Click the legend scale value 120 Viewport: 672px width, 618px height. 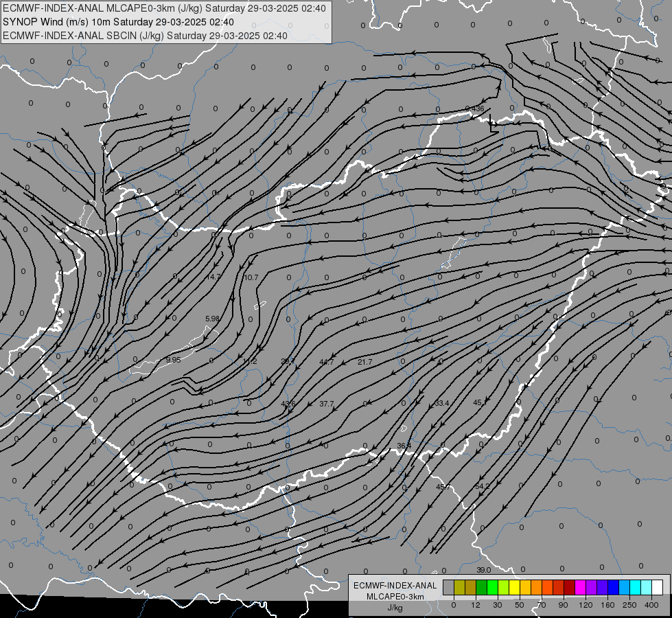click(586, 605)
